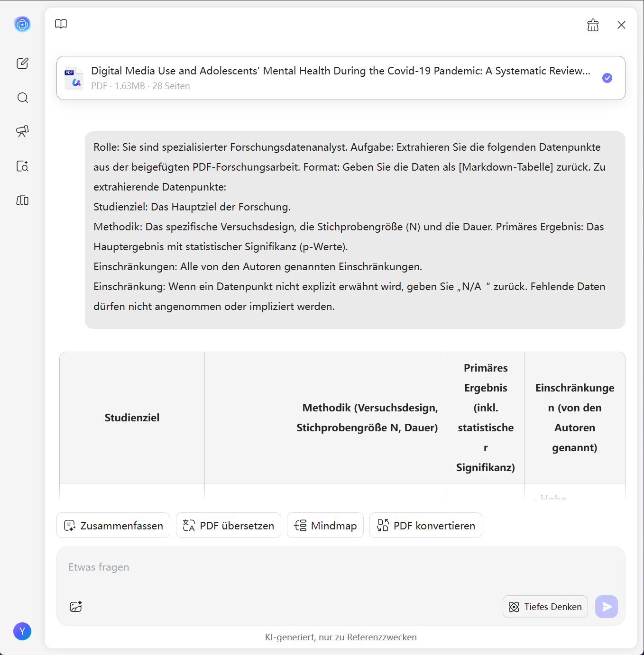Screen dimensions: 644x655
Task: Clear the chat with the broom icon
Action: [593, 25]
